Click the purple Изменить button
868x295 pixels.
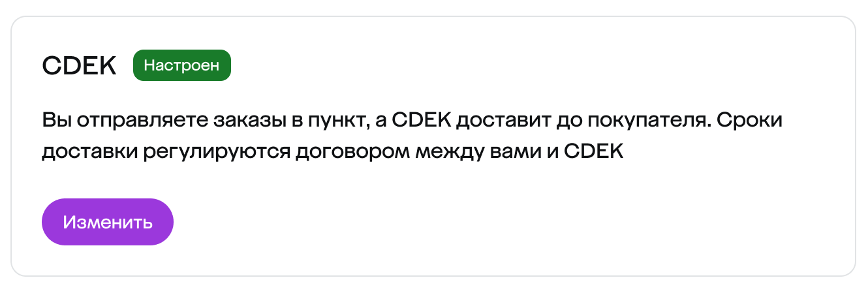coord(108,222)
